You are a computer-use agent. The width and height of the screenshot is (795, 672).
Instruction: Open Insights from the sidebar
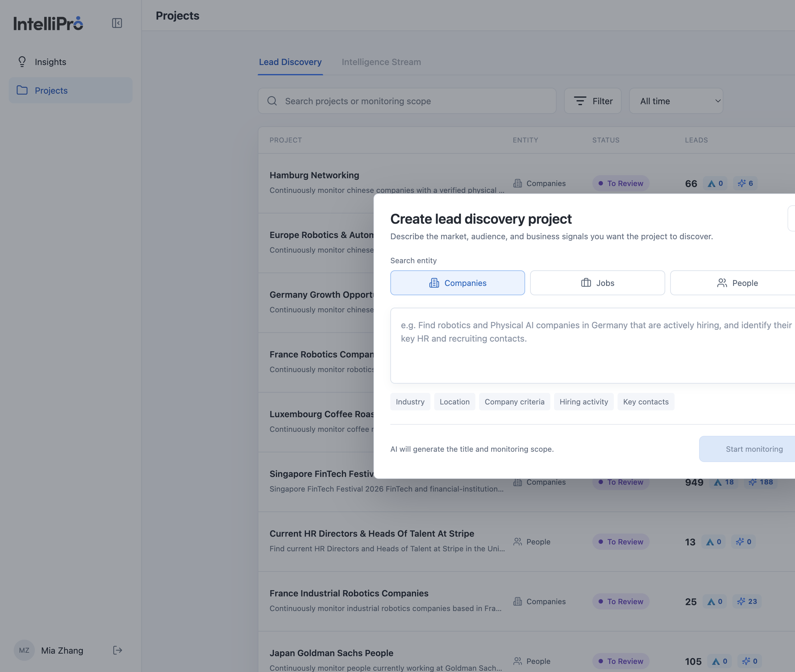(x=71, y=62)
